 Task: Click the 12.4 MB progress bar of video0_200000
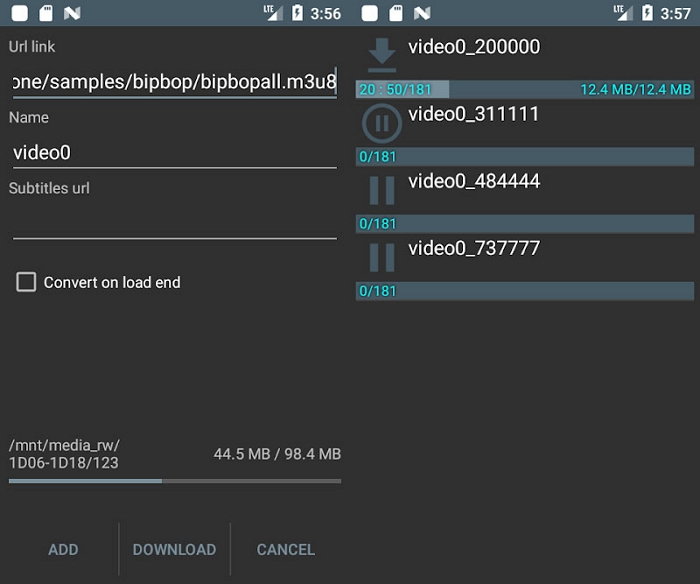pyautogui.click(x=525, y=90)
